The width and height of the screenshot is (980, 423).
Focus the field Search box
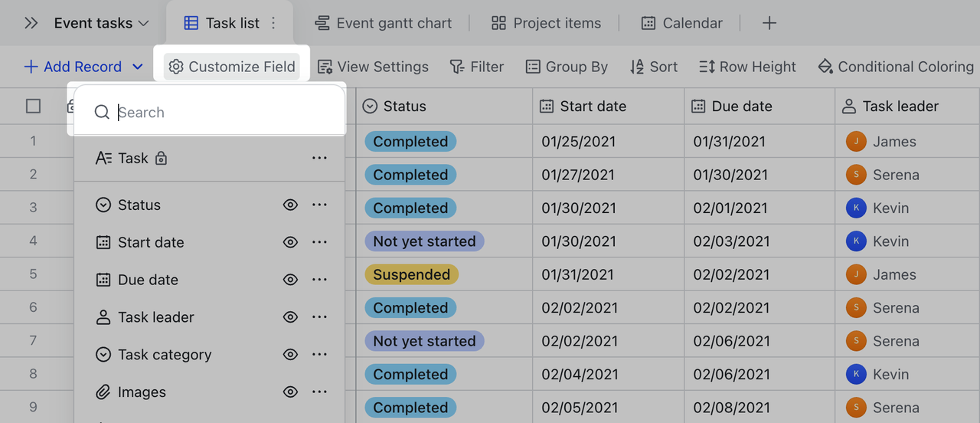208,113
